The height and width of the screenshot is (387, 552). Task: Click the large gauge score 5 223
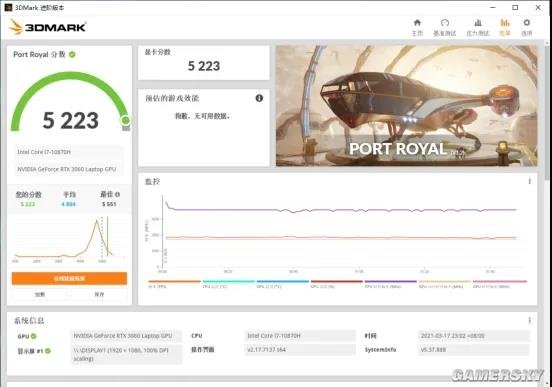coord(70,120)
